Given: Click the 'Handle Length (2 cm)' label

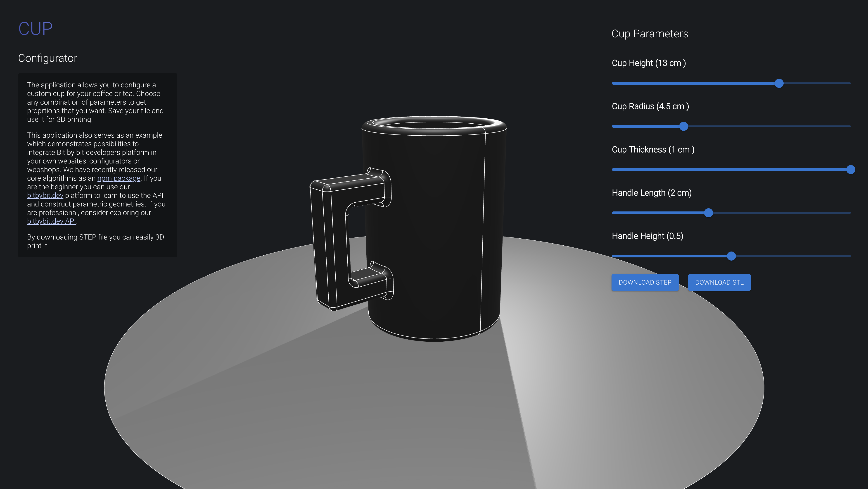Looking at the screenshot, I should (652, 193).
